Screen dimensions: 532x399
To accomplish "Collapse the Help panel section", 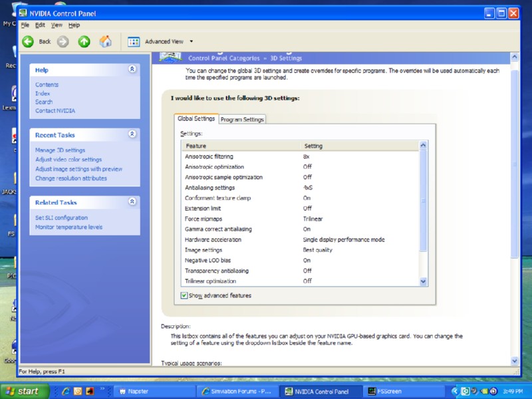I will (132, 69).
